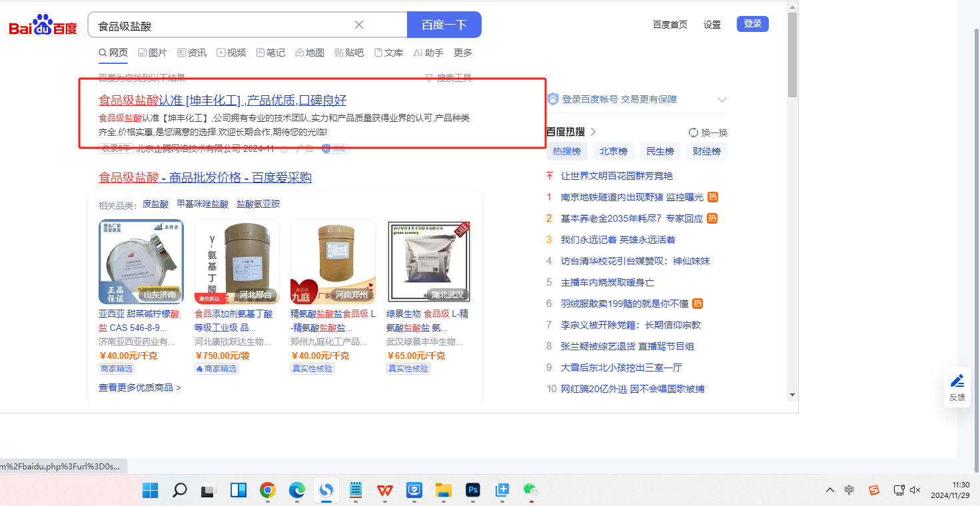Select the 民生榜 tab

[660, 151]
